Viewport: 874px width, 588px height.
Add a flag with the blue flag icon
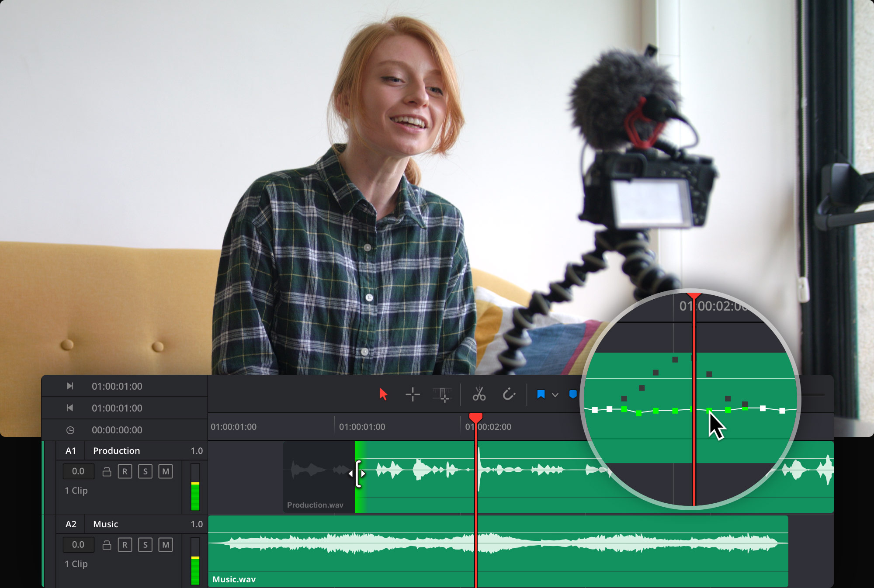click(x=541, y=394)
